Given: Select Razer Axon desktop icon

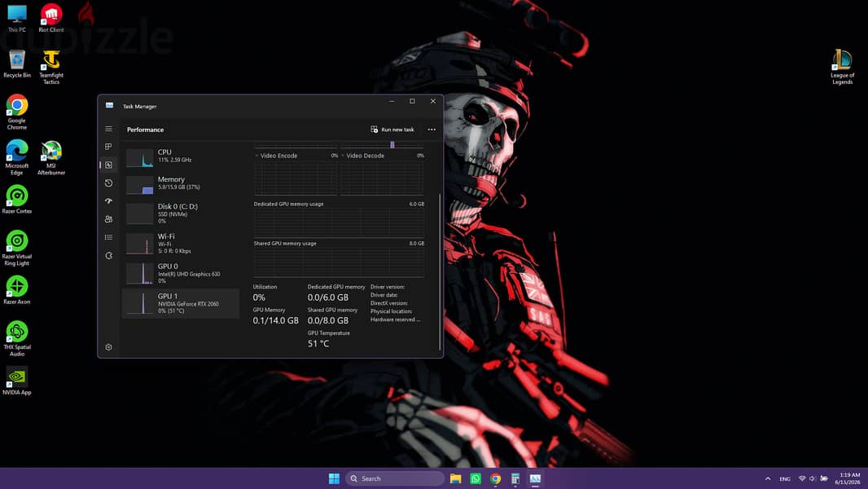Looking at the screenshot, I should tap(16, 290).
